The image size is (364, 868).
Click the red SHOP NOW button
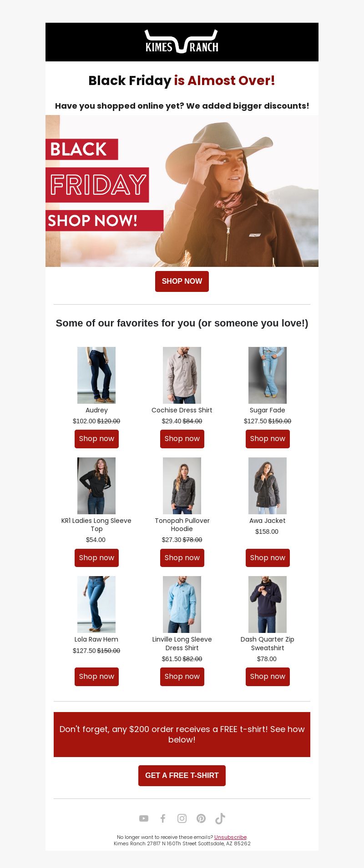182,281
